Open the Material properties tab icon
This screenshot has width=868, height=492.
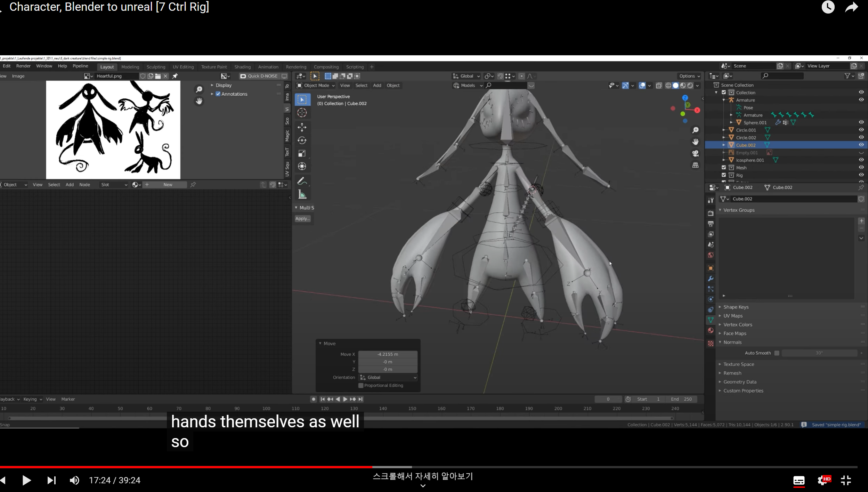click(x=711, y=331)
